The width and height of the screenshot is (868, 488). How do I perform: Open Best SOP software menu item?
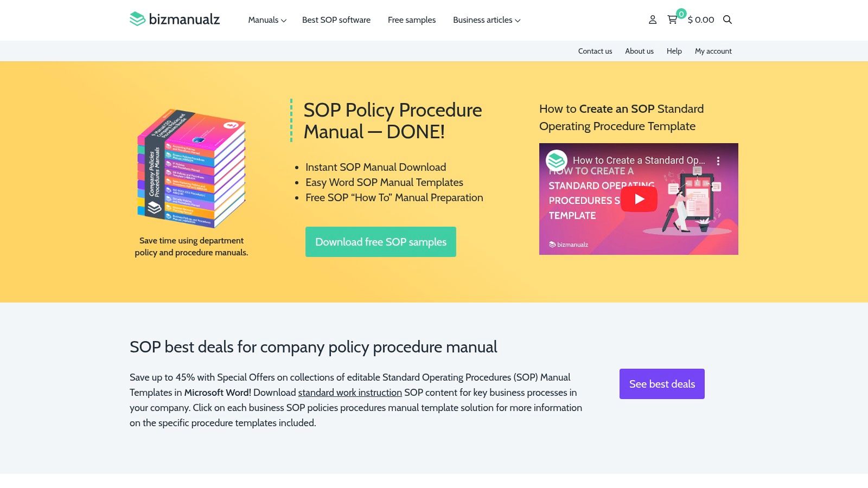point(336,20)
